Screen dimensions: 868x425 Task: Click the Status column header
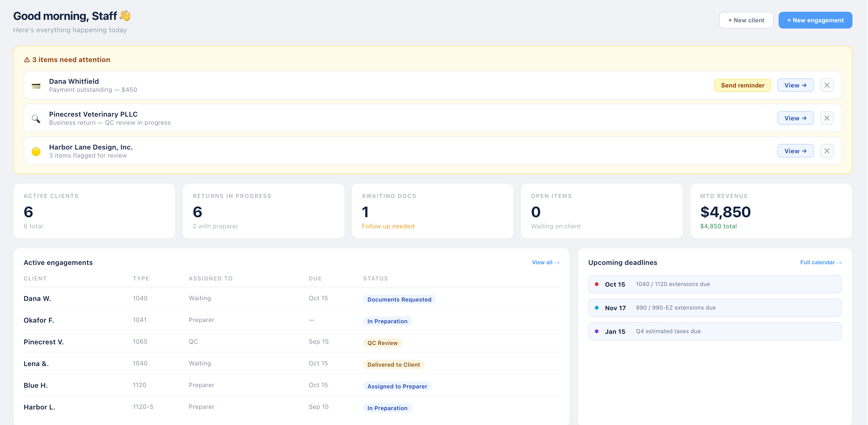(x=375, y=279)
